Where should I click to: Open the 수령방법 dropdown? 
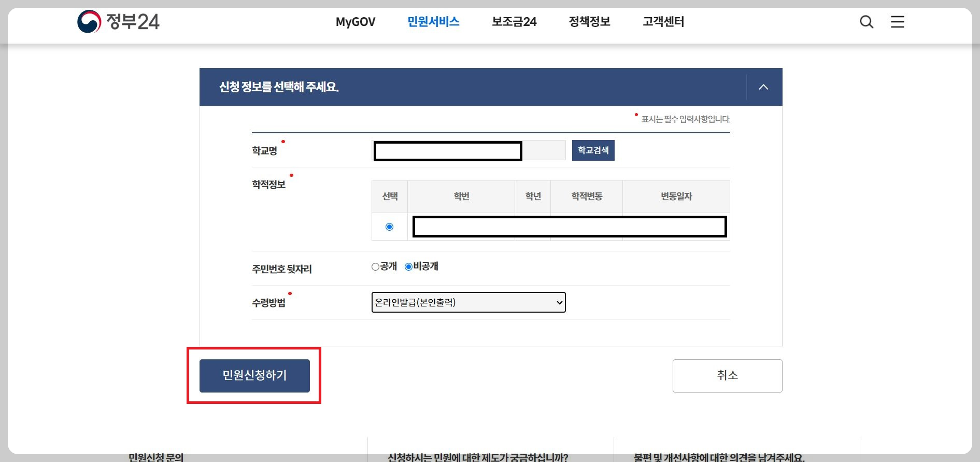(x=468, y=302)
